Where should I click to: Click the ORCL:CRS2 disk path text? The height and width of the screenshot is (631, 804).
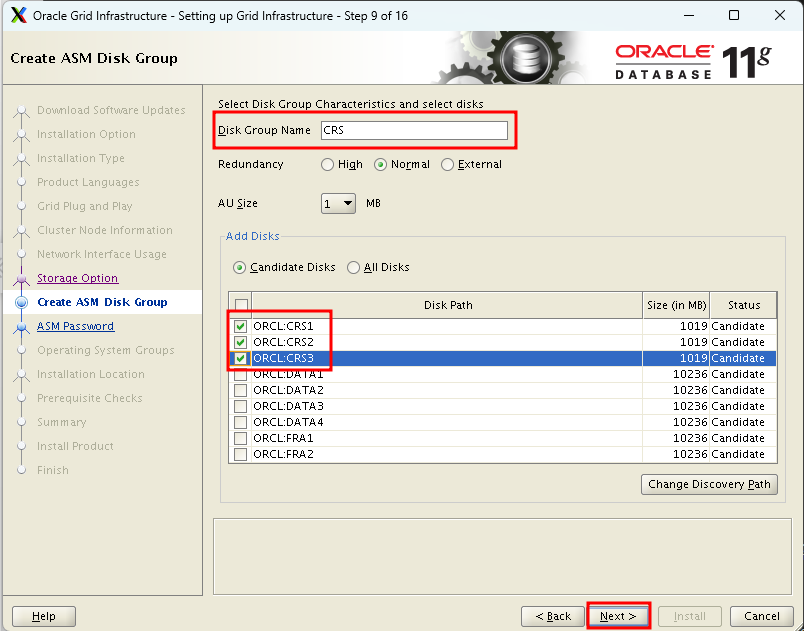pos(283,342)
